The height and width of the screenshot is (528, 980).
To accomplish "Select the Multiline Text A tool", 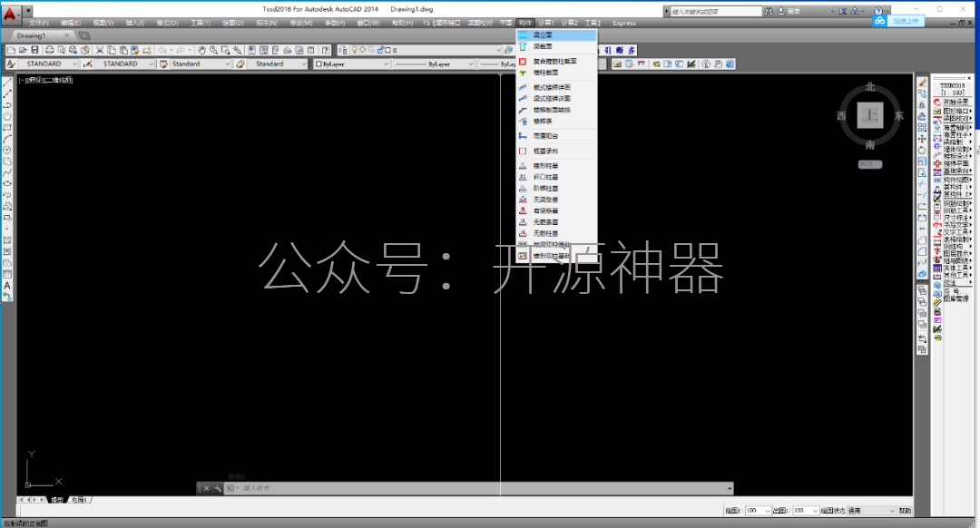I will pos(7,286).
